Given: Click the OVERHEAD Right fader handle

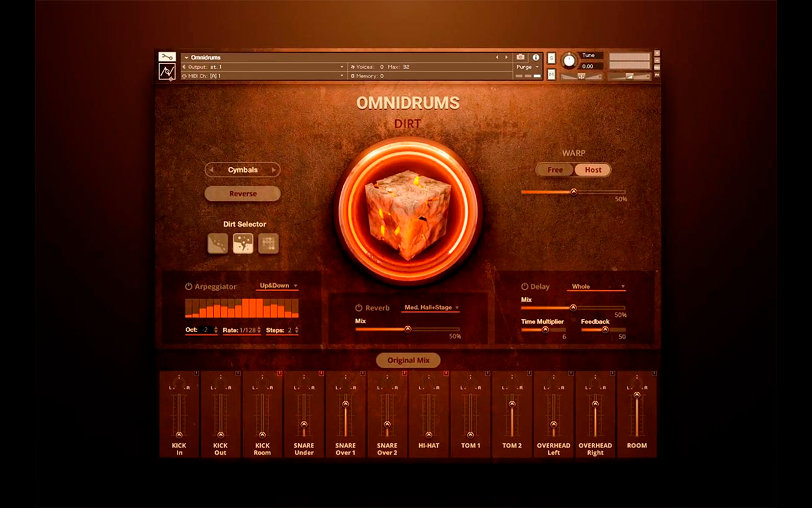Looking at the screenshot, I should (x=595, y=404).
